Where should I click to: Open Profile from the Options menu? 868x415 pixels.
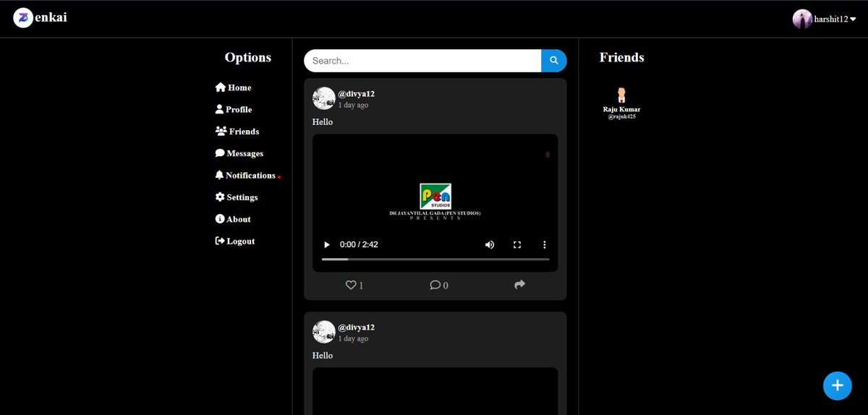[x=233, y=109]
